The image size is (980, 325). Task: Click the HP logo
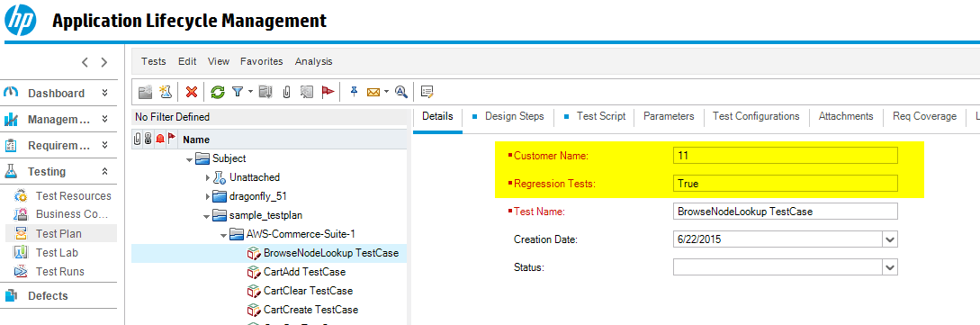click(x=21, y=21)
